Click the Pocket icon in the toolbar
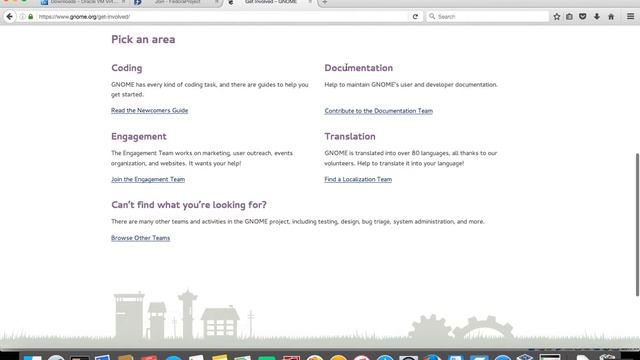 coord(583,17)
